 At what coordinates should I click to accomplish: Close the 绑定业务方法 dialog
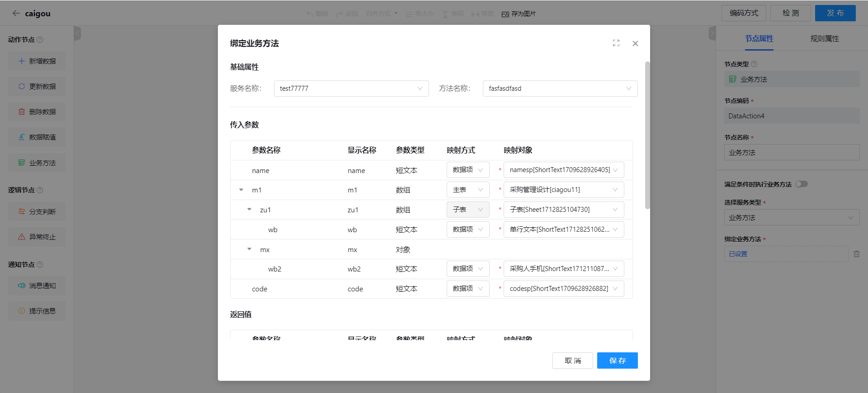[x=635, y=43]
